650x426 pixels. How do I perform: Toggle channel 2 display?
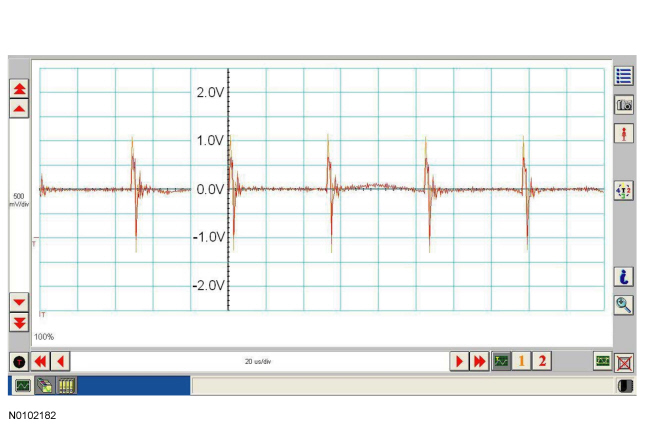point(542,361)
